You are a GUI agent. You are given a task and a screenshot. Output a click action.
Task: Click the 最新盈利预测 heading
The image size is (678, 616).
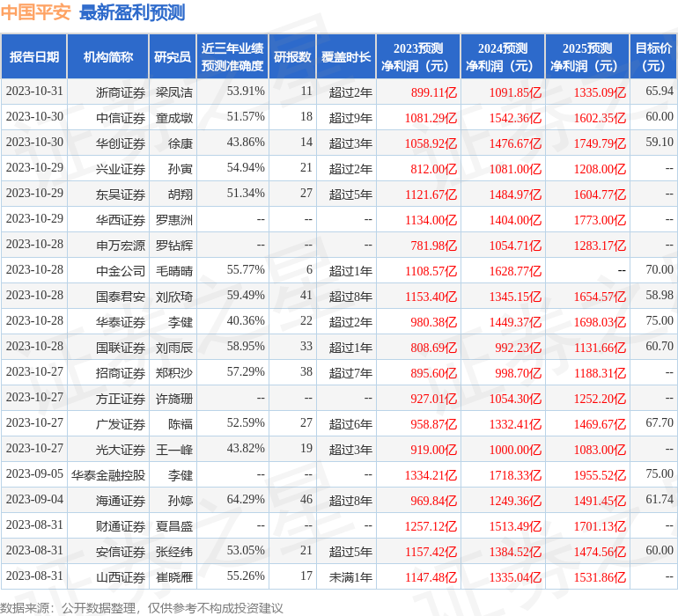(132, 12)
